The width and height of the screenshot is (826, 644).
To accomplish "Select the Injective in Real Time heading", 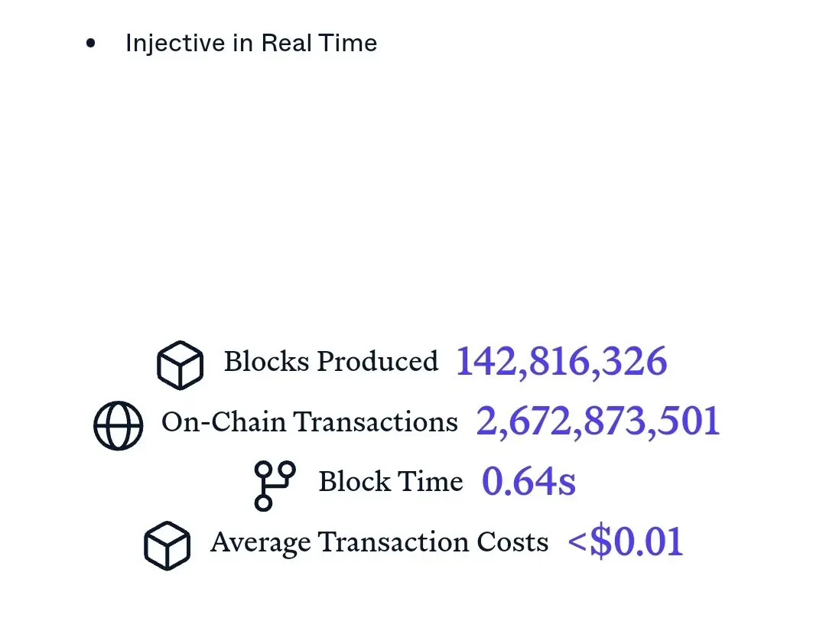I will pyautogui.click(x=252, y=44).
